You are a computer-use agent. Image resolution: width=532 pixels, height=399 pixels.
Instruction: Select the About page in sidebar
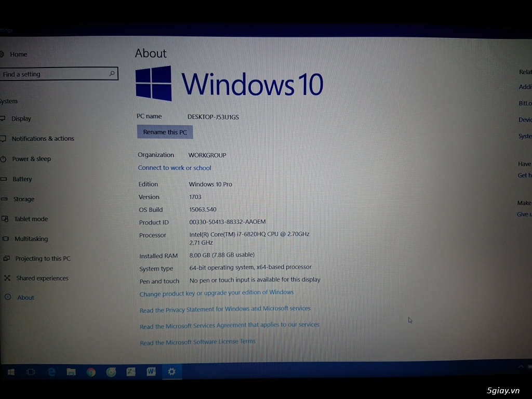pyautogui.click(x=25, y=298)
